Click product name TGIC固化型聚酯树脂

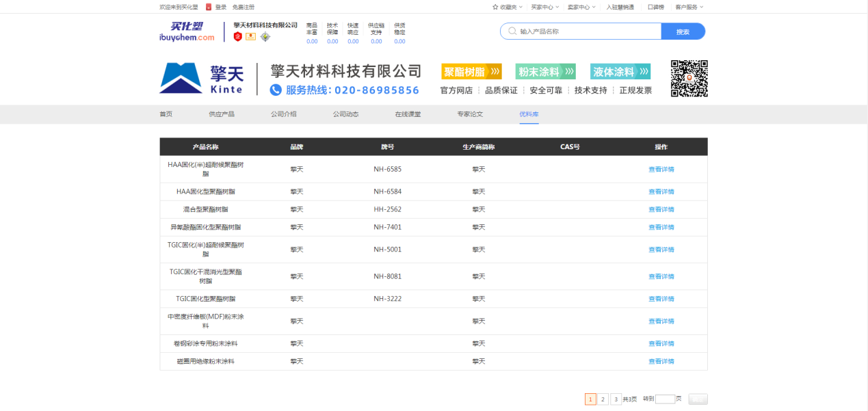[x=206, y=299]
